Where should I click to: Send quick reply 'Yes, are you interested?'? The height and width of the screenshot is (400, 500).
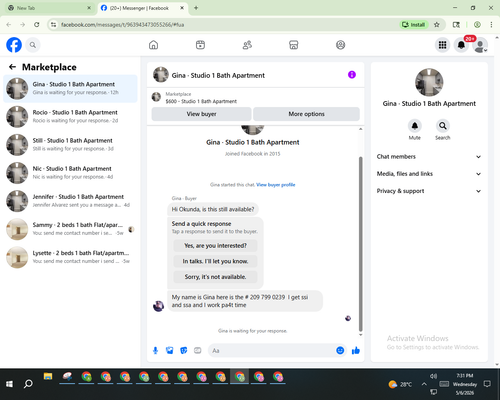click(215, 246)
